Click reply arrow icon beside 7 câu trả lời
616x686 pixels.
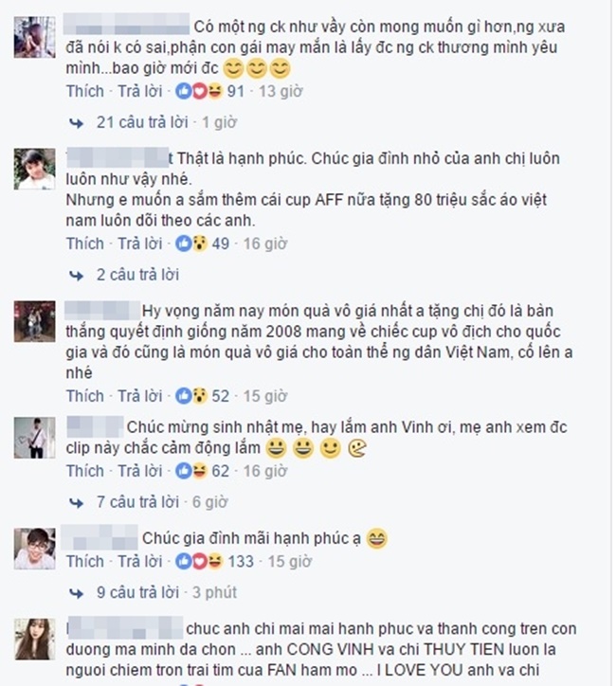pos(77,503)
